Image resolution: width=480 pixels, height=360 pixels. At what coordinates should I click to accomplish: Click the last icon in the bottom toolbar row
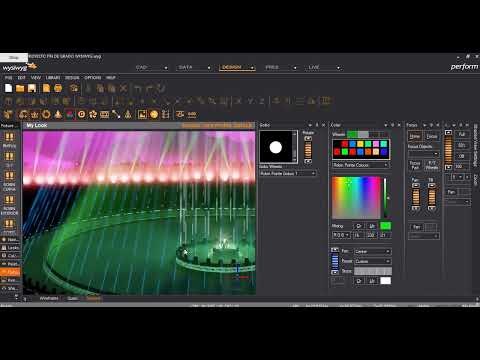(192, 115)
